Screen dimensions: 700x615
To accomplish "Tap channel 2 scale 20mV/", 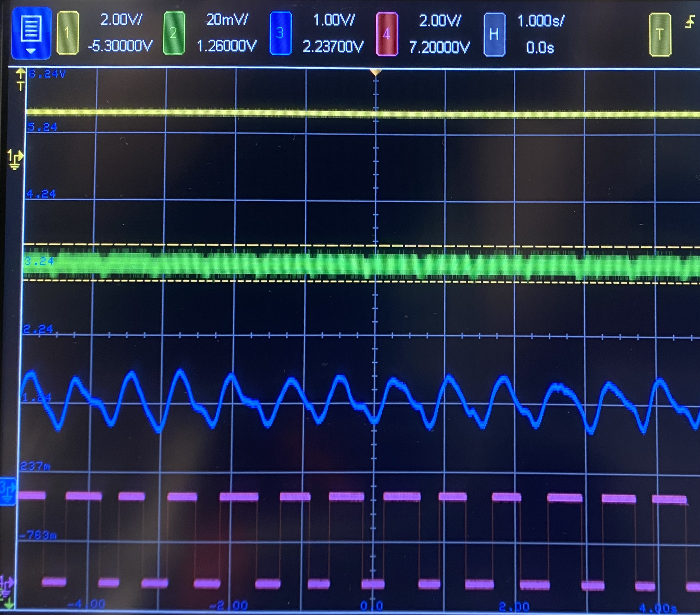I will point(227,20).
